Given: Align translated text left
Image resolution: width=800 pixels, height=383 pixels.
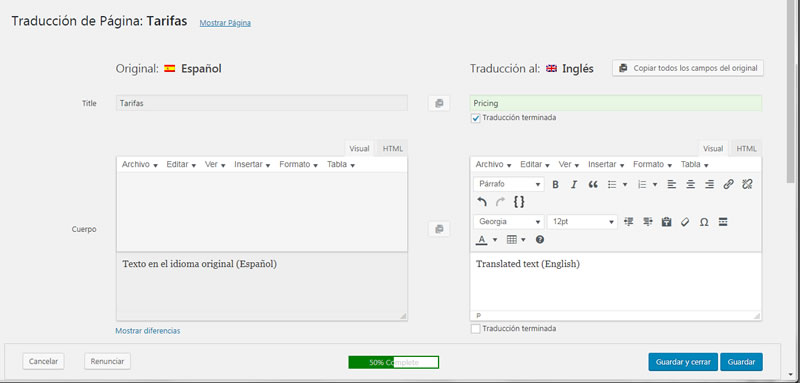Looking at the screenshot, I should tap(672, 185).
